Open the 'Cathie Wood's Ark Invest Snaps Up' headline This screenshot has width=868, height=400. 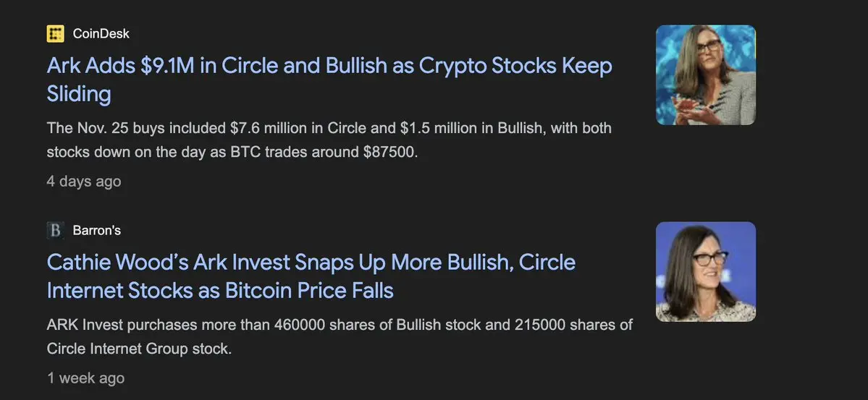coord(311,276)
